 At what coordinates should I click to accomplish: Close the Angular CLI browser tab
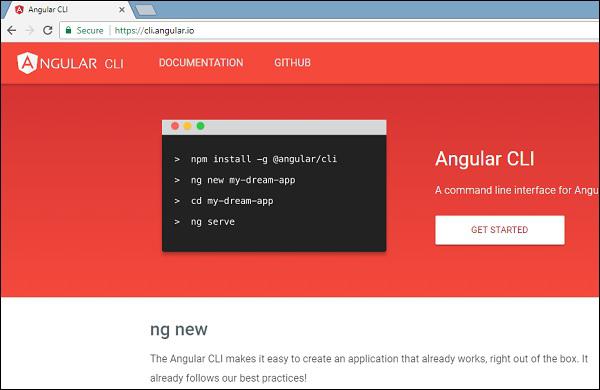coord(122,10)
